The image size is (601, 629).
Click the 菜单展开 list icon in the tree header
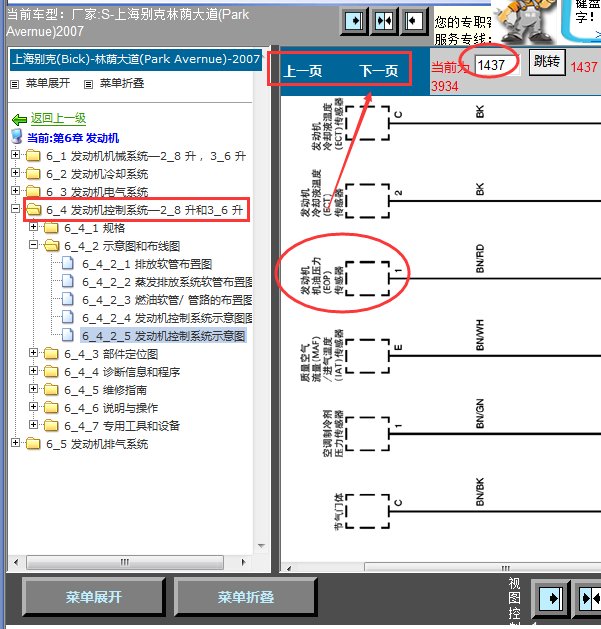pyautogui.click(x=15, y=84)
